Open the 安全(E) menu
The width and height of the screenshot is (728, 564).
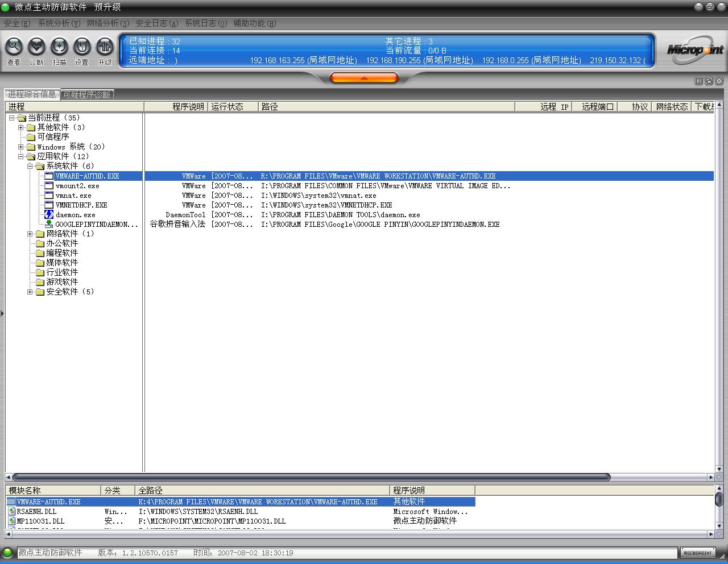coord(17,23)
